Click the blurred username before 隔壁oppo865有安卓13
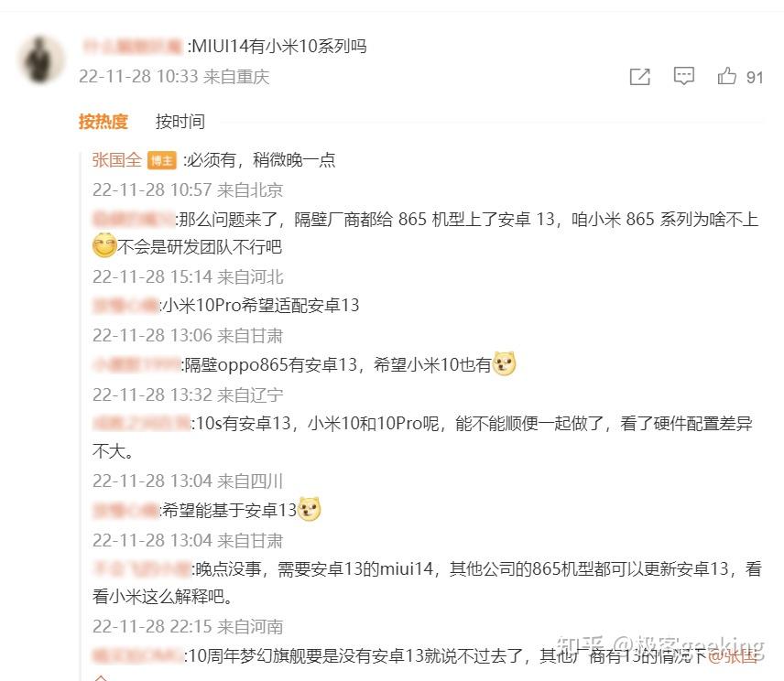 click(x=136, y=364)
